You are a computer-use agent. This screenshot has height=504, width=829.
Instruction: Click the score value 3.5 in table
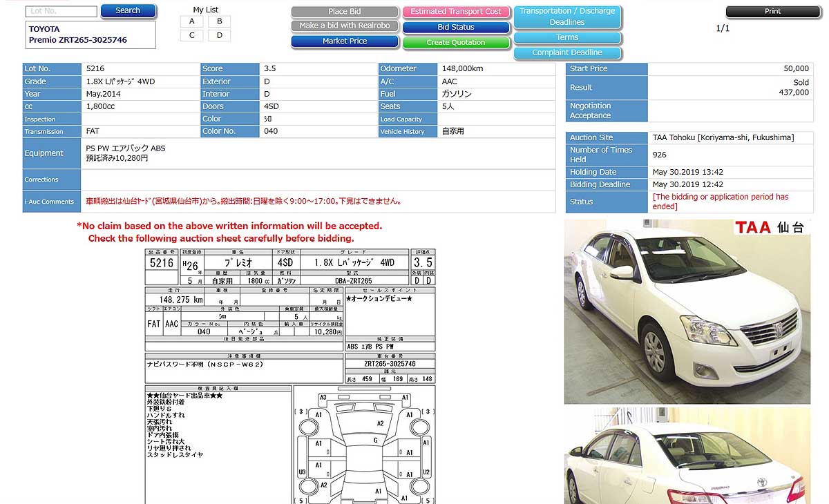270,69
